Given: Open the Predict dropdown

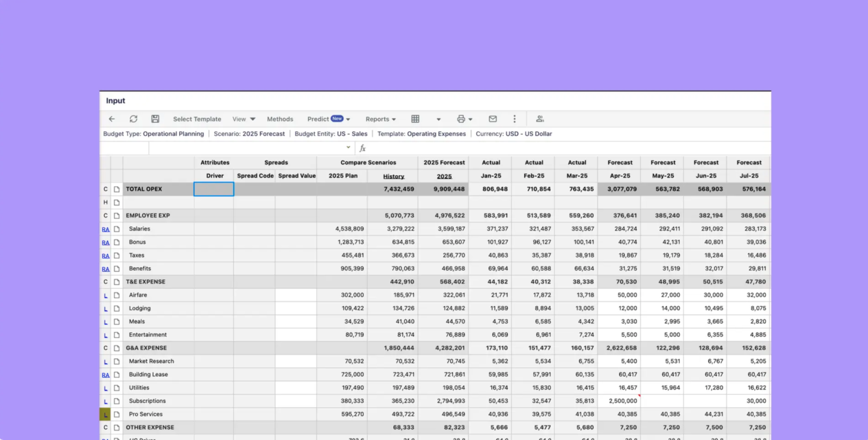Looking at the screenshot, I should point(328,119).
